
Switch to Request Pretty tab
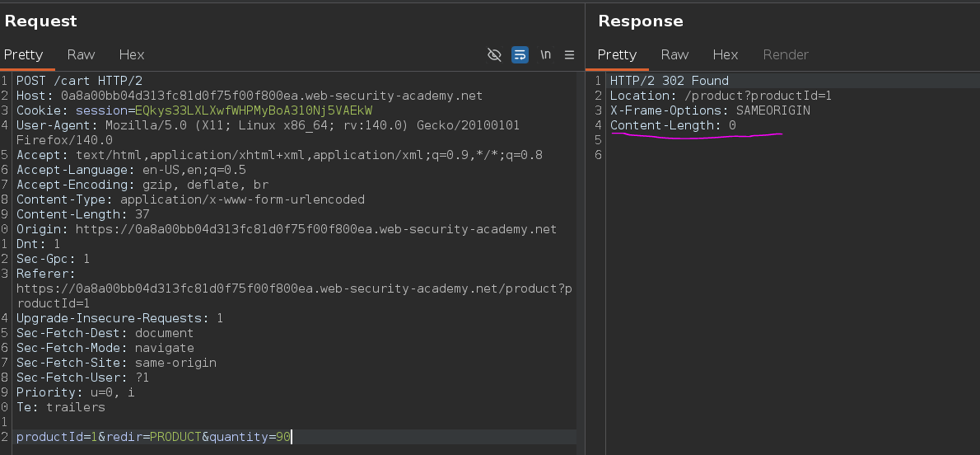[x=23, y=55]
